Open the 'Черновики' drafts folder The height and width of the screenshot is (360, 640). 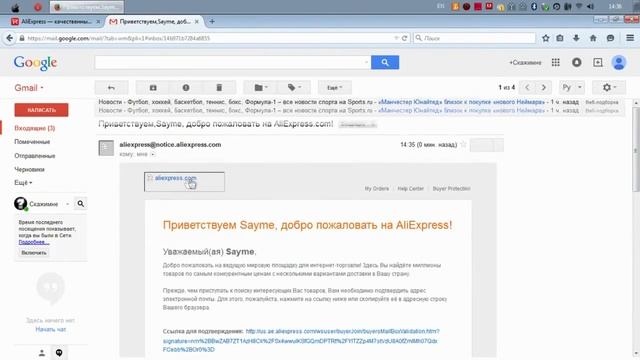point(29,169)
